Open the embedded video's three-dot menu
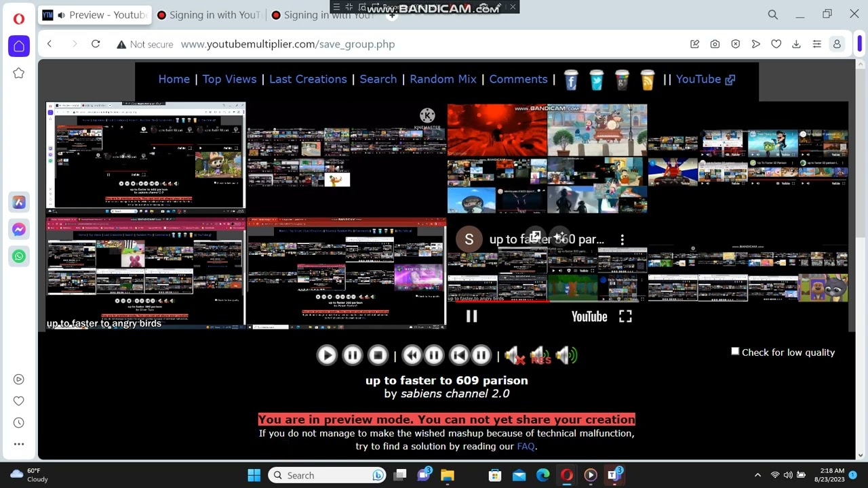This screenshot has height=488, width=868. pyautogui.click(x=622, y=239)
